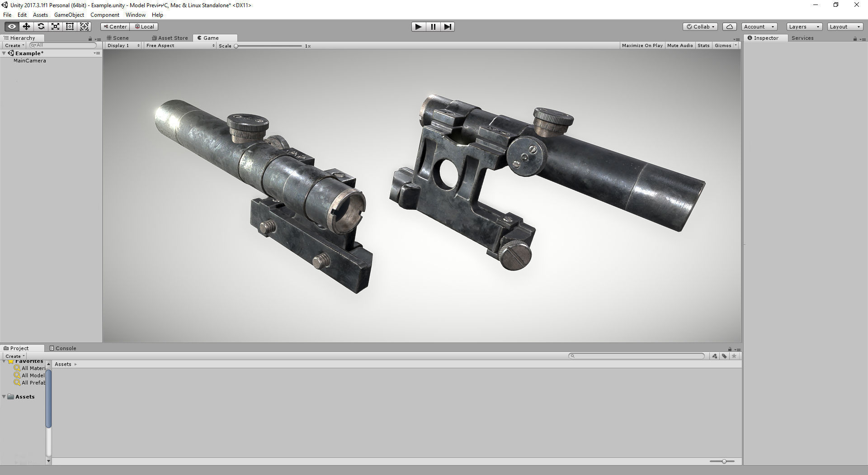
Task: Adjust the Game view Scale slider
Action: (269, 46)
